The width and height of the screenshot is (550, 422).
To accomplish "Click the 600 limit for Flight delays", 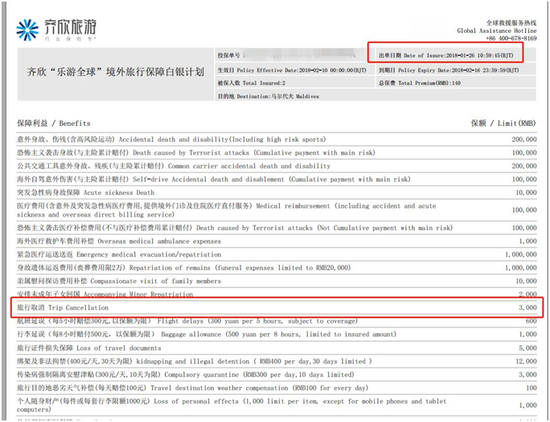I will (531, 321).
